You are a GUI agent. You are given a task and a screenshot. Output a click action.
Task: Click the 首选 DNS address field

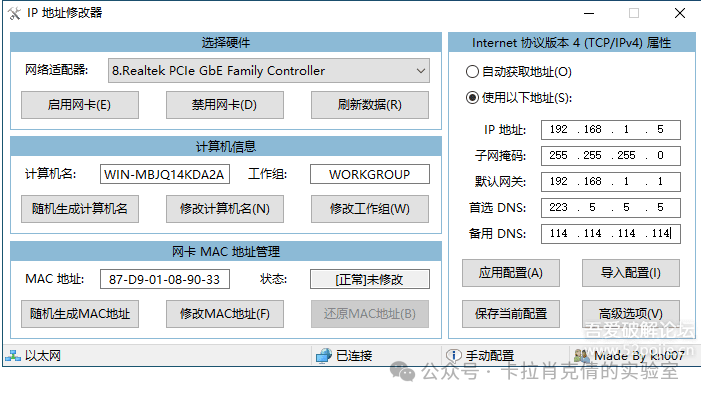click(611, 208)
